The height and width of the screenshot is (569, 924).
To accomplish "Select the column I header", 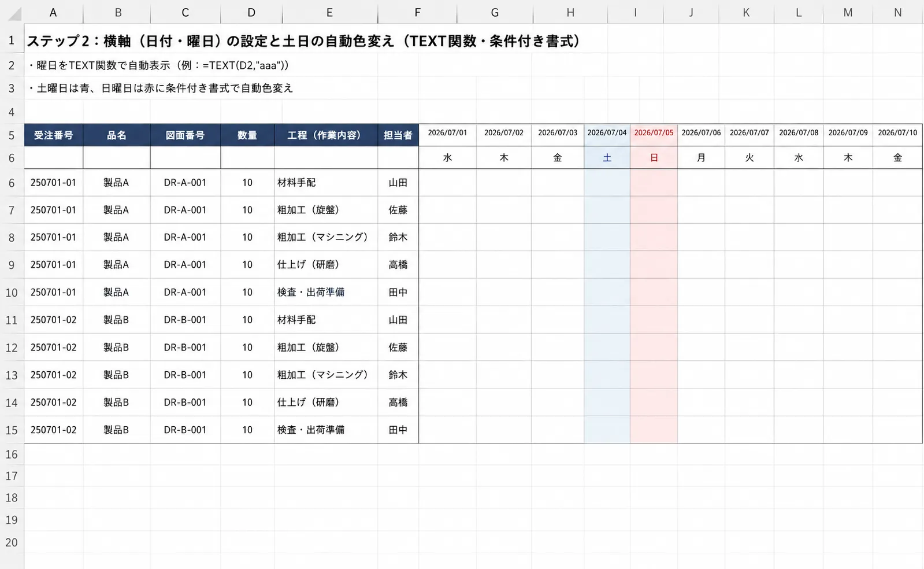I will pyautogui.click(x=636, y=12).
